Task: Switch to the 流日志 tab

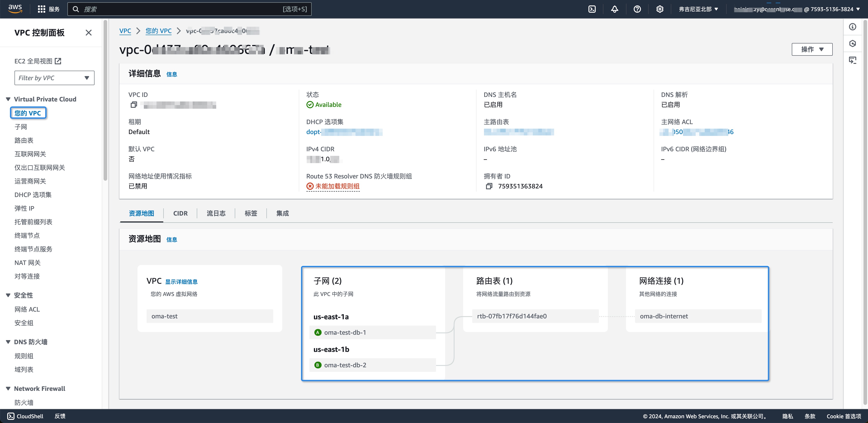Action: [x=216, y=213]
